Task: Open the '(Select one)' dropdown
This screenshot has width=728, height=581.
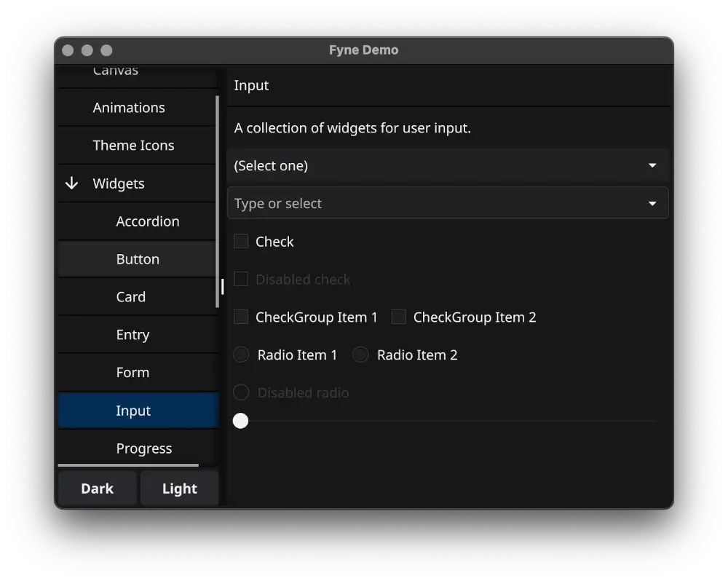Action: [448, 165]
